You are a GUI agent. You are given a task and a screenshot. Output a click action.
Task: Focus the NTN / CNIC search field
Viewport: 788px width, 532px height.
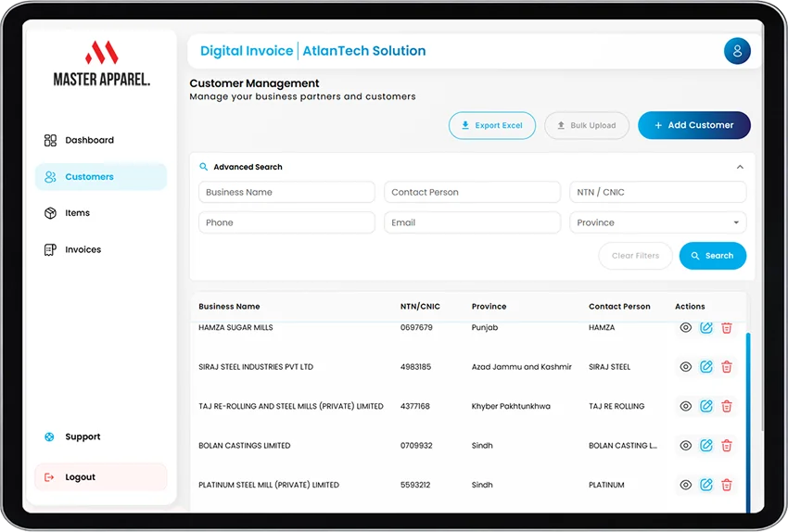(x=657, y=192)
